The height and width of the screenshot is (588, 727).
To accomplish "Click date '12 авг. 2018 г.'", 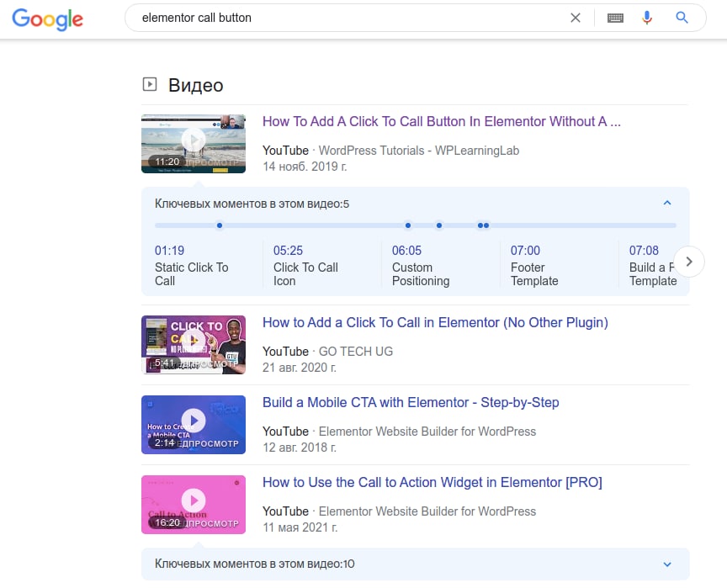I will pos(299,448).
